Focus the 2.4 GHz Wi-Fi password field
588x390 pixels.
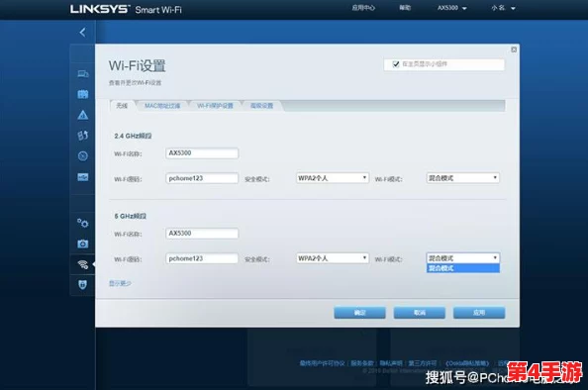202,178
